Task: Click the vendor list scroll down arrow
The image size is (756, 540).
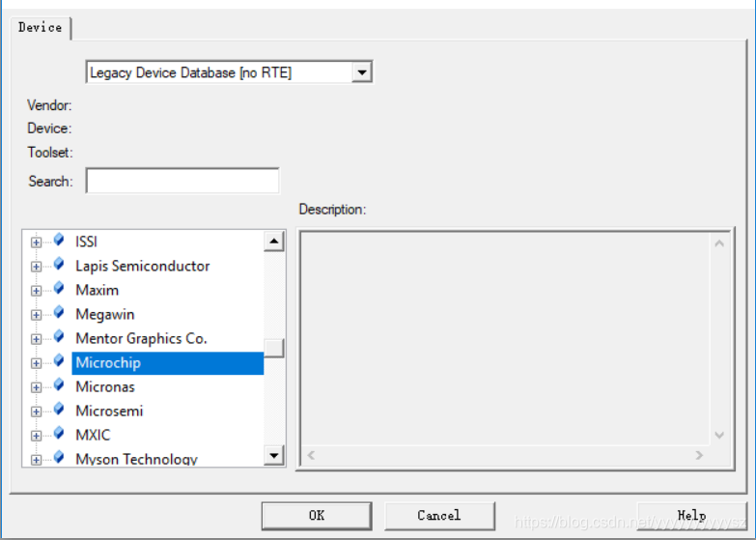Action: tap(274, 455)
